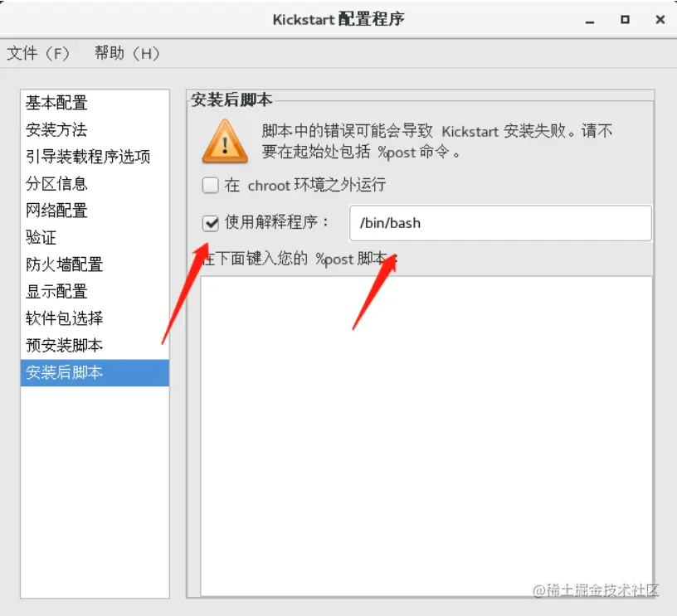Go to 软件包选择 section
The width and height of the screenshot is (677, 616).
point(95,318)
